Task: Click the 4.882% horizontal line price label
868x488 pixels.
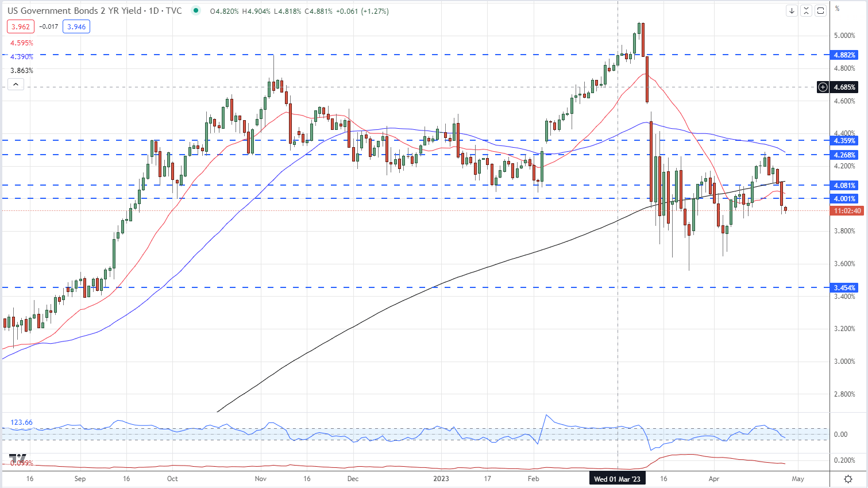Action: [844, 55]
